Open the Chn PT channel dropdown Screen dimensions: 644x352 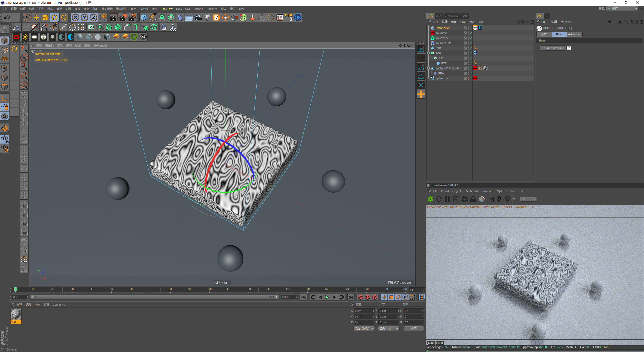[528, 199]
